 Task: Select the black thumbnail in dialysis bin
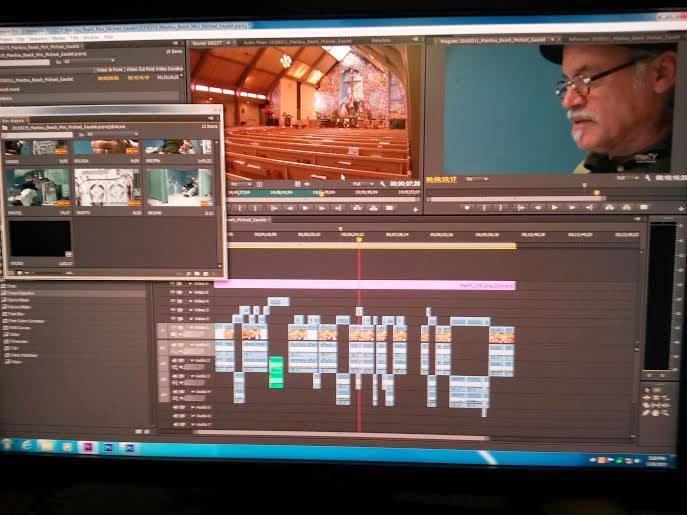40,238
